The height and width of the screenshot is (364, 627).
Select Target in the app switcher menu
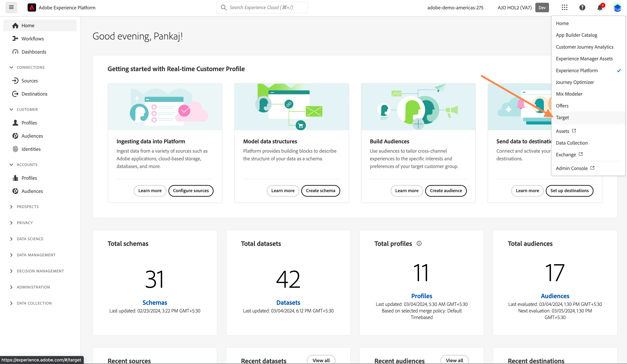tap(588, 117)
